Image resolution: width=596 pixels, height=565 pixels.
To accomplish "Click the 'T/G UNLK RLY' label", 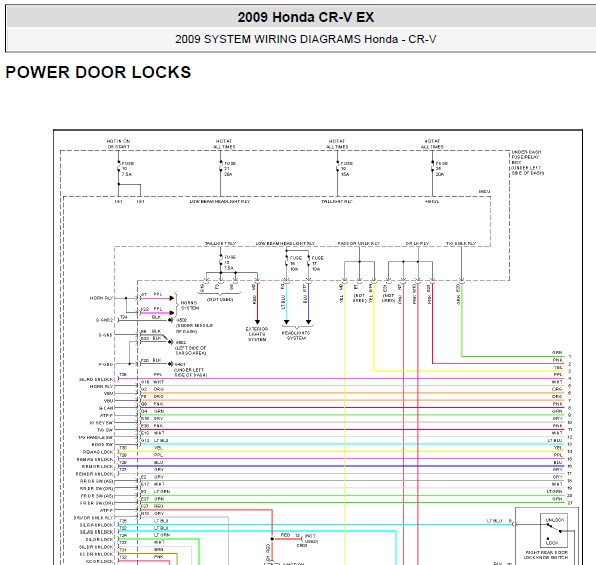I will point(461,243).
